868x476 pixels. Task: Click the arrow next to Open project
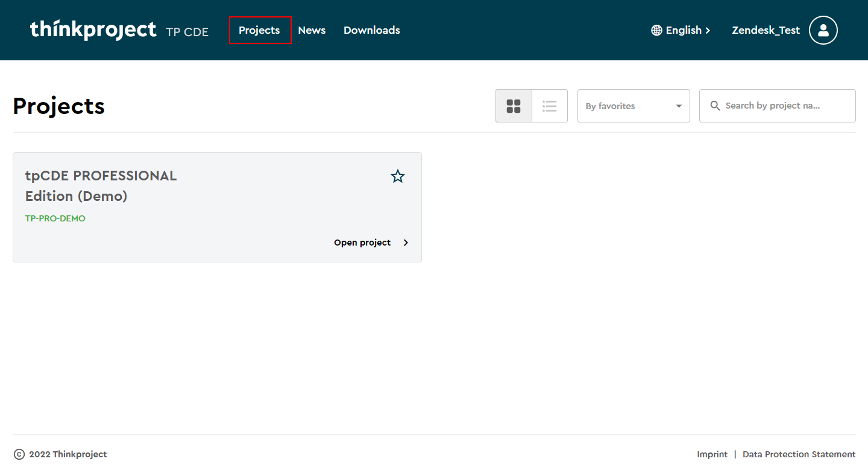406,243
